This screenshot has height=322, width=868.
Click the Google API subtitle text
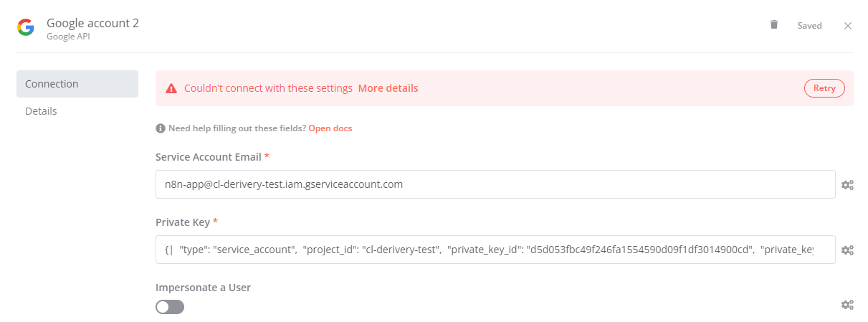(x=69, y=36)
